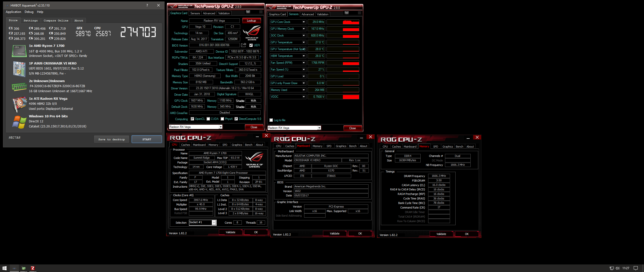Open the GPU Core Clock sensor dropdown
The image size is (644, 272).
[304, 22]
